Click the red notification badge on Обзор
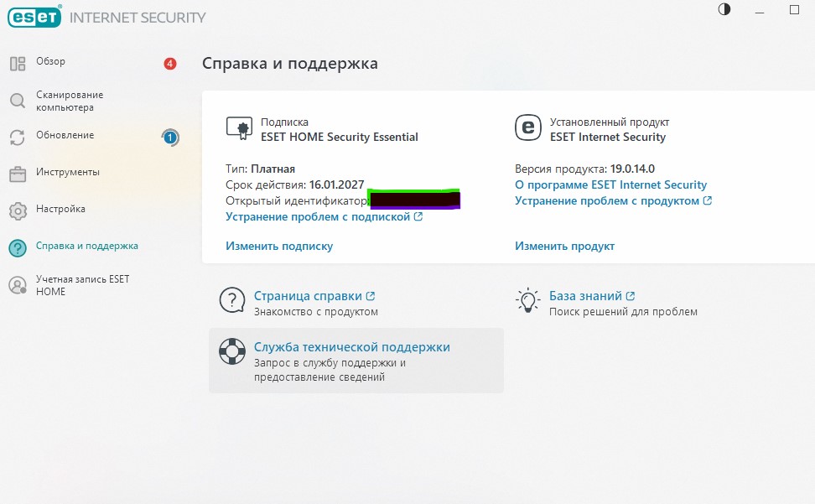The height and width of the screenshot is (504, 815). (170, 64)
